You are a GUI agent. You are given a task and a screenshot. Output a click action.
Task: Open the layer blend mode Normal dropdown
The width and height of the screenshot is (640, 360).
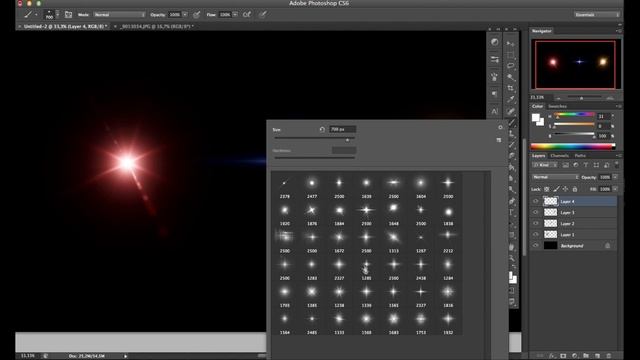click(555, 177)
